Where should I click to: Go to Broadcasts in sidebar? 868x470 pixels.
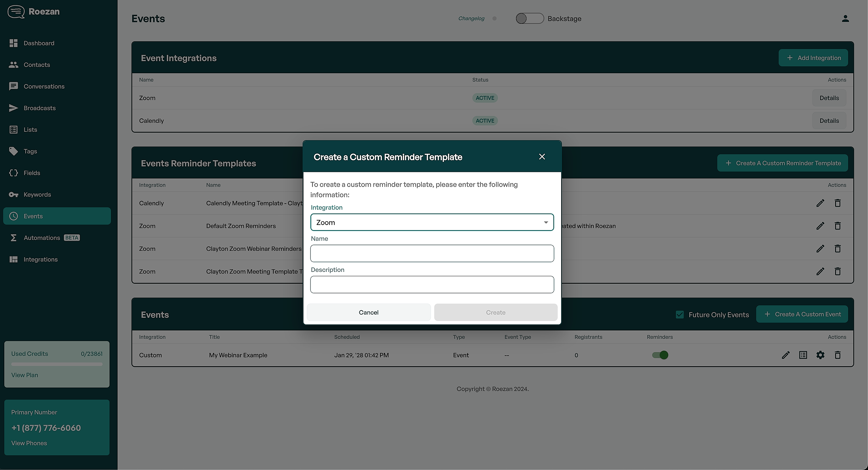point(39,108)
